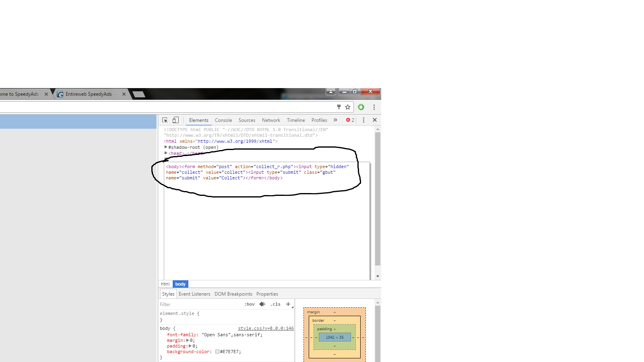644x362 pixels.
Task: Click the diamond animations icon in Styles
Action: (x=262, y=304)
